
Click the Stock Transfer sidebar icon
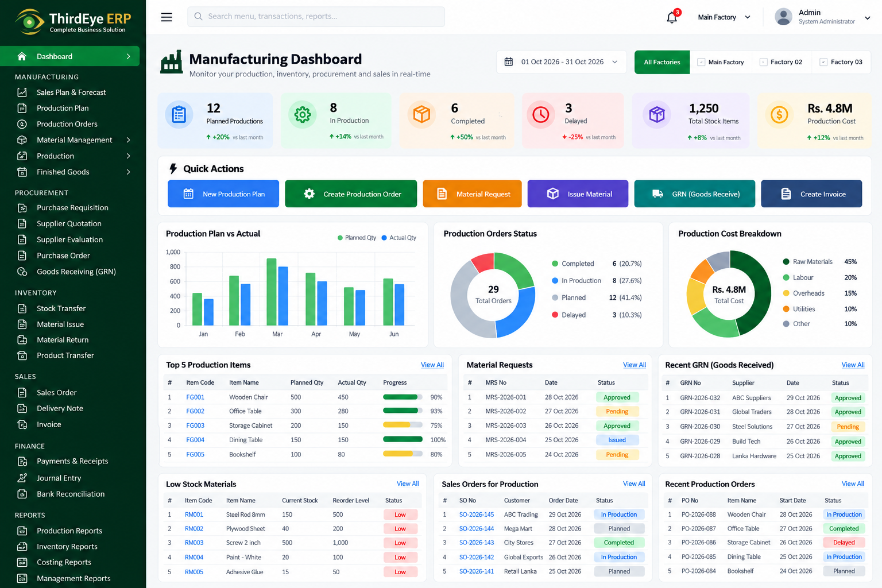coord(22,308)
